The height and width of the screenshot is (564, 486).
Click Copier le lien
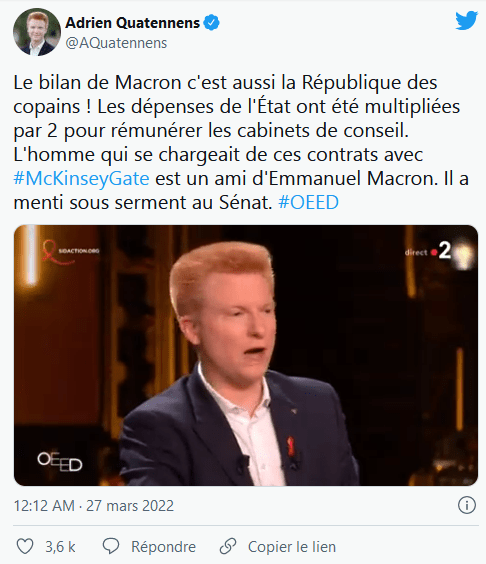click(292, 547)
